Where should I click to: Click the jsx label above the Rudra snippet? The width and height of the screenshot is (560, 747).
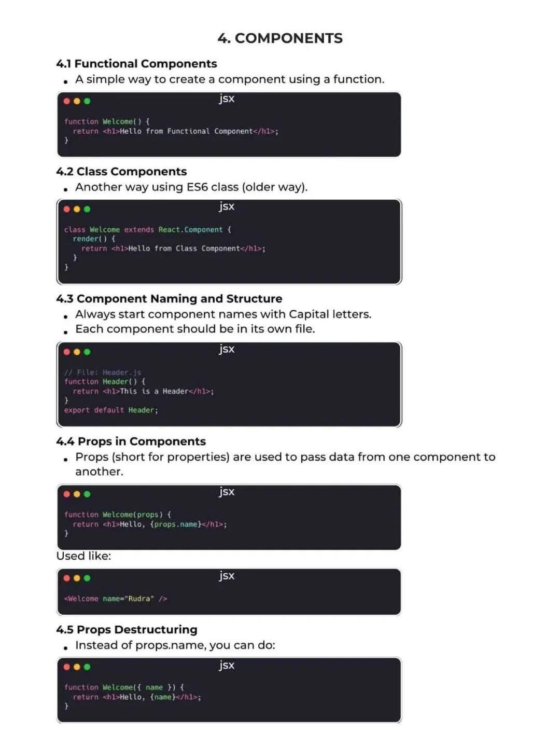coord(227,576)
